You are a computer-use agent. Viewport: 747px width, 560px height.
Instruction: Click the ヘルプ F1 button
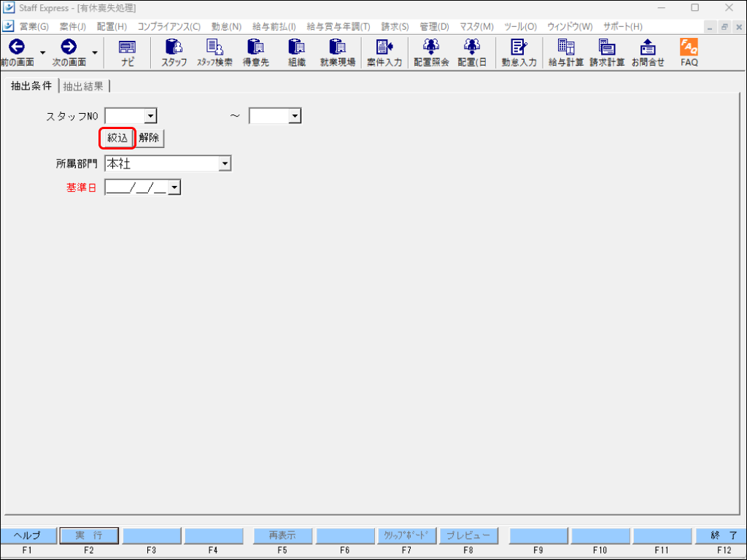point(28,535)
